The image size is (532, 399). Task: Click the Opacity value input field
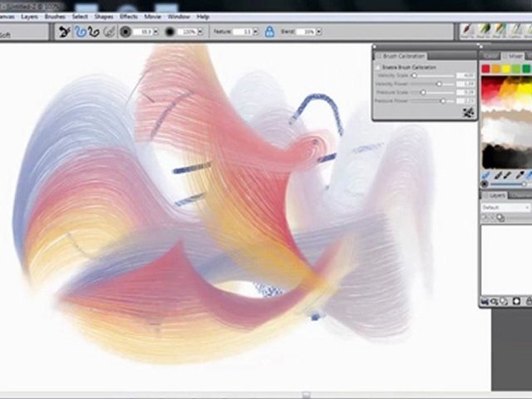pos(188,32)
